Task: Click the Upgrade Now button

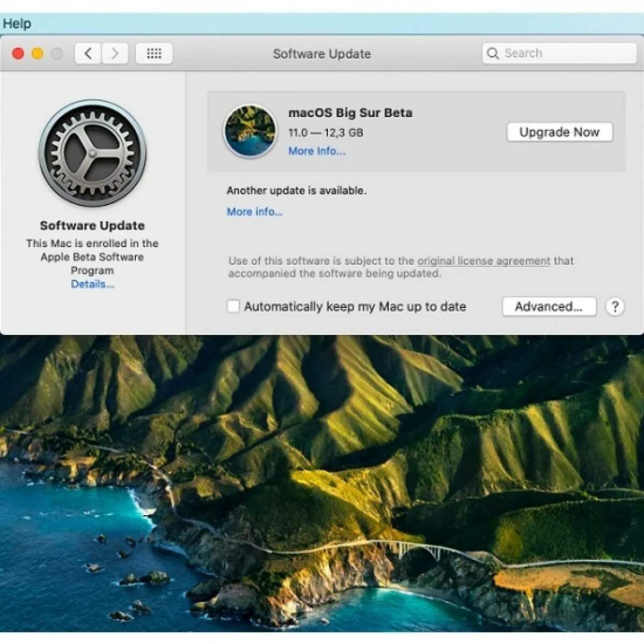Action: pos(559,132)
